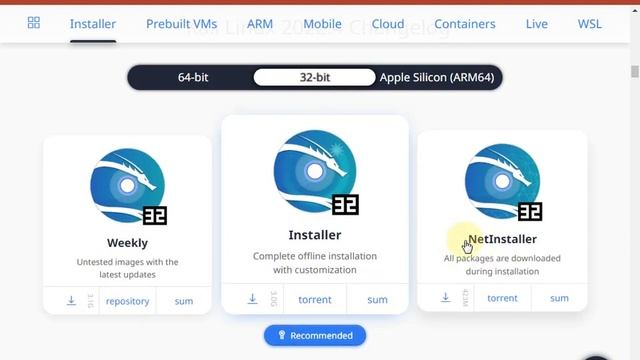Click the NetInstaller Kali disc logo

[502, 181]
